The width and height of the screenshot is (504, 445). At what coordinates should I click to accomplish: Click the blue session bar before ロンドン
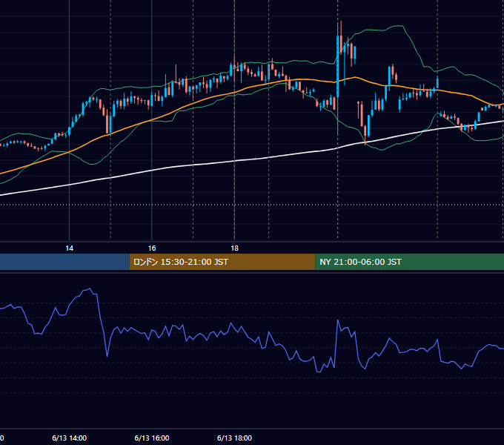(64, 262)
